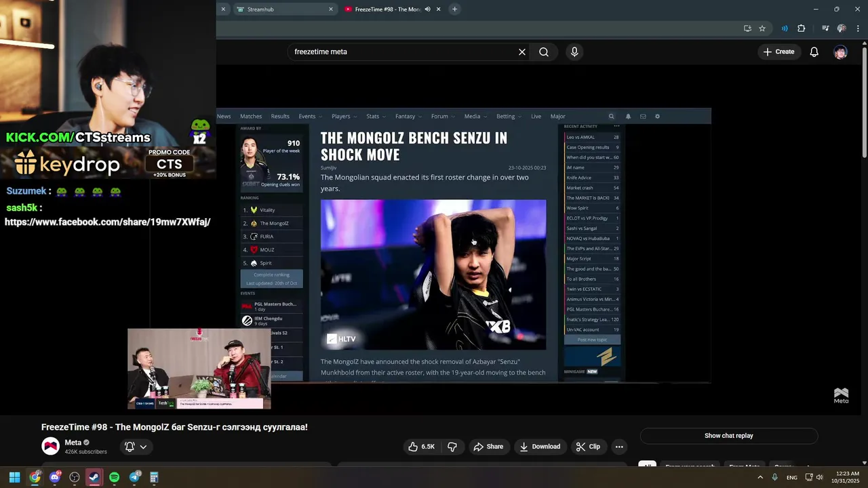Click the page vertical scrollbar
868x488 pixels.
pyautogui.click(x=864, y=102)
